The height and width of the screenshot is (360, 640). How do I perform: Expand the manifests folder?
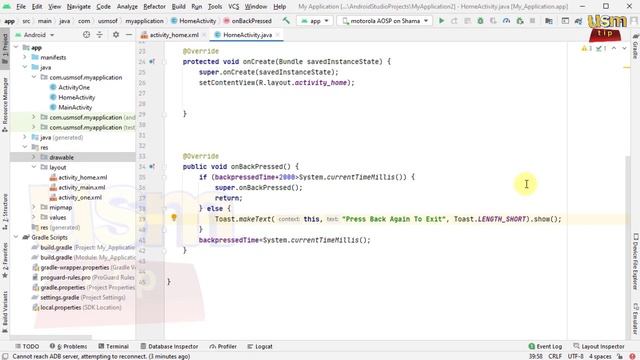pos(25,58)
